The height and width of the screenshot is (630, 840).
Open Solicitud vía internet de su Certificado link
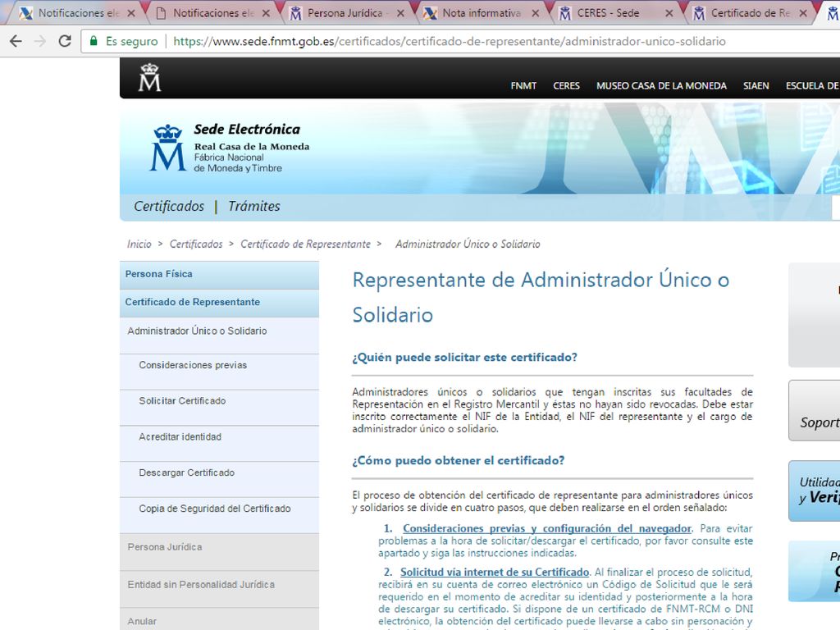495,572
